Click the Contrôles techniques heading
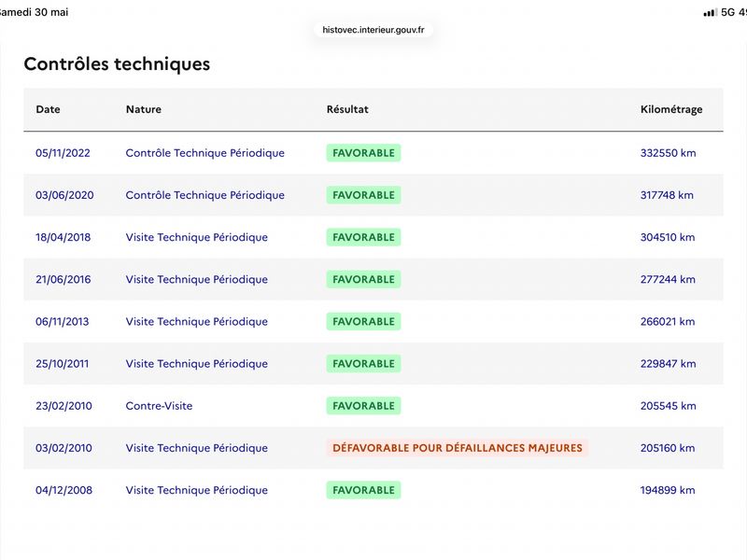This screenshot has height=560, width=747. [117, 63]
